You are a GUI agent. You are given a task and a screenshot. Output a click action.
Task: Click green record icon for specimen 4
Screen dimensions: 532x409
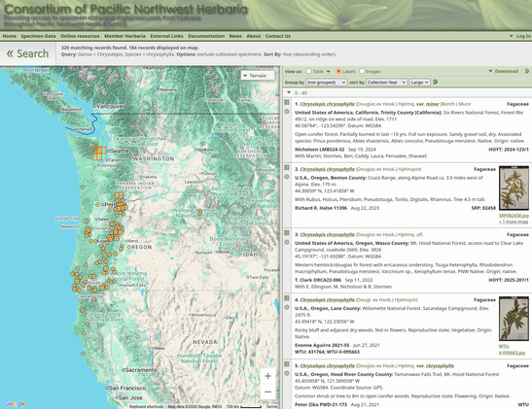click(287, 298)
